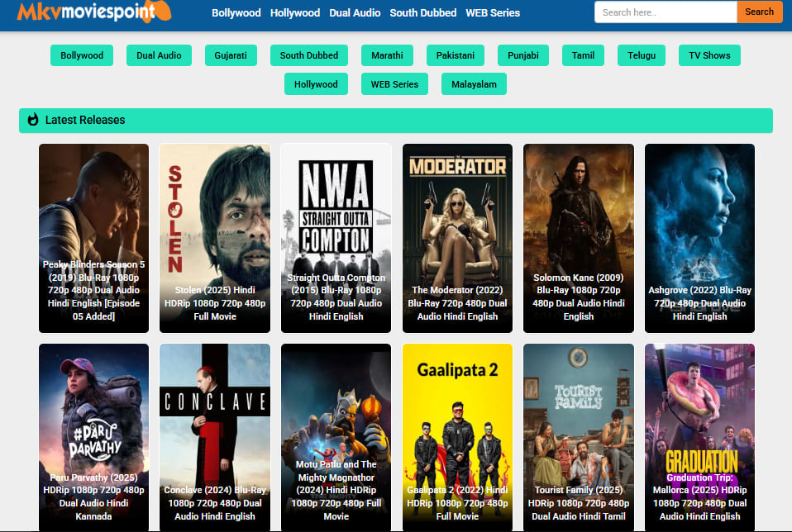Click the orange Search button

click(x=759, y=12)
